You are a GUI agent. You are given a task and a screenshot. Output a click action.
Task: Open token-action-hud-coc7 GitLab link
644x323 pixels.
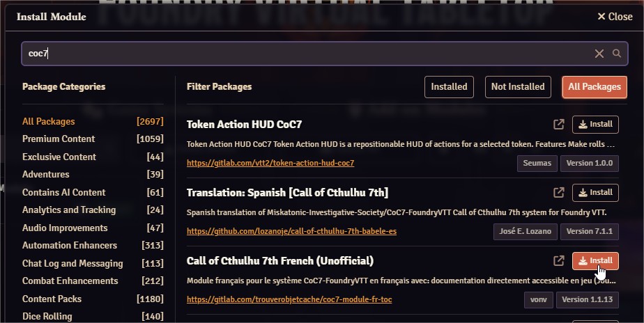click(x=270, y=164)
